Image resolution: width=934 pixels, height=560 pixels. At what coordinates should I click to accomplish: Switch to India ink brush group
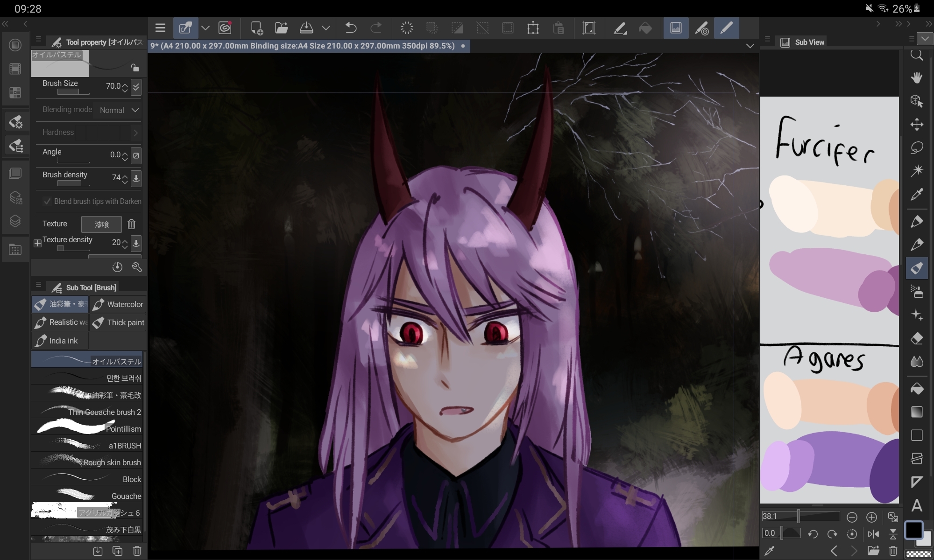pos(60,341)
